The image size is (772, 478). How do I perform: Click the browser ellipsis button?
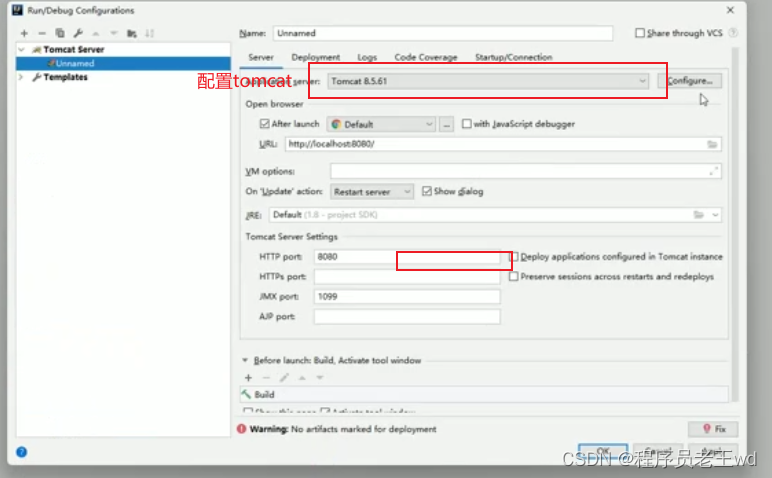[x=446, y=125]
